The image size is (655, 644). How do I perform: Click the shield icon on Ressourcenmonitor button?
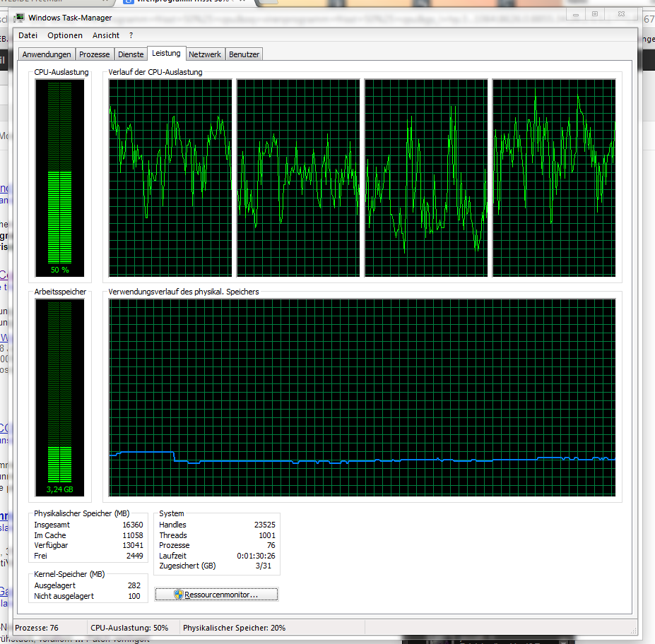(x=179, y=595)
